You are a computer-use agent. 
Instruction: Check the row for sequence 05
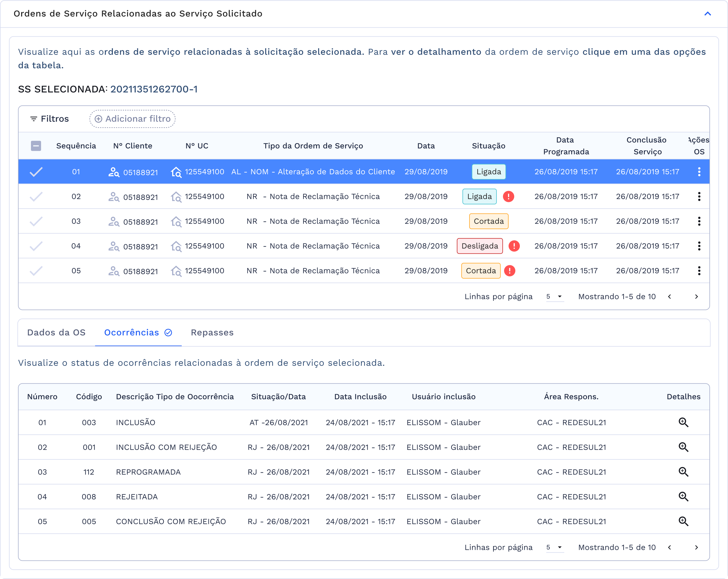[36, 271]
